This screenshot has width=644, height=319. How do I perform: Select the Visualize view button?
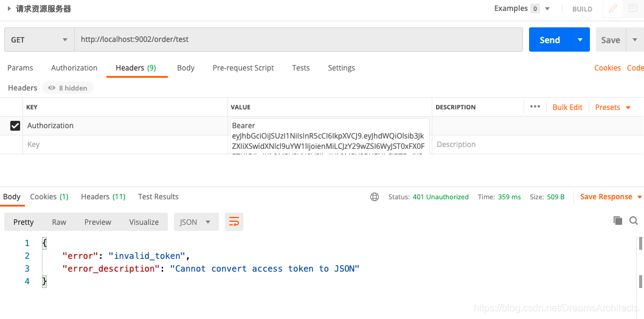[144, 222]
